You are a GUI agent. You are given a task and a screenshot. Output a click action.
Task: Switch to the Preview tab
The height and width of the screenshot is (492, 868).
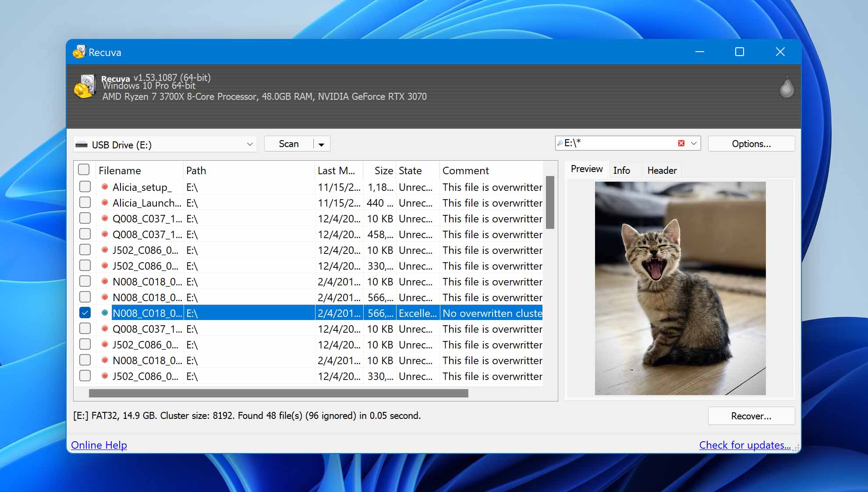click(587, 169)
